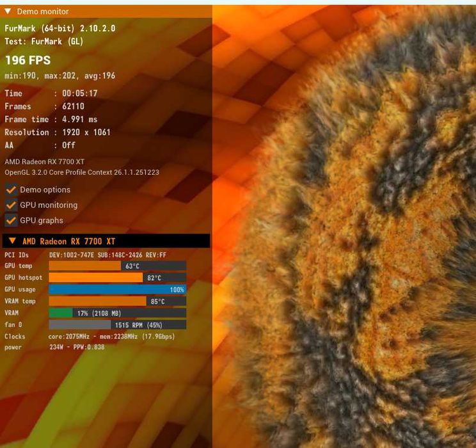Click the Frames 62110 value

[x=73, y=106]
